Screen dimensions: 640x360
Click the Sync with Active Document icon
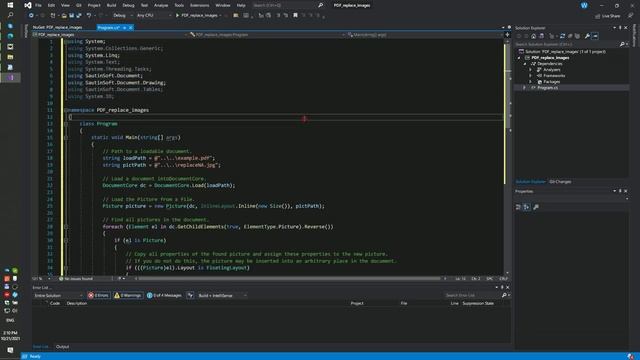[x=562, y=36]
